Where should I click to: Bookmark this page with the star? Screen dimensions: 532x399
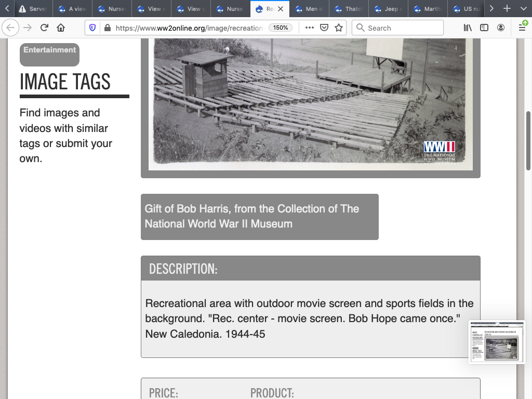coord(339,28)
